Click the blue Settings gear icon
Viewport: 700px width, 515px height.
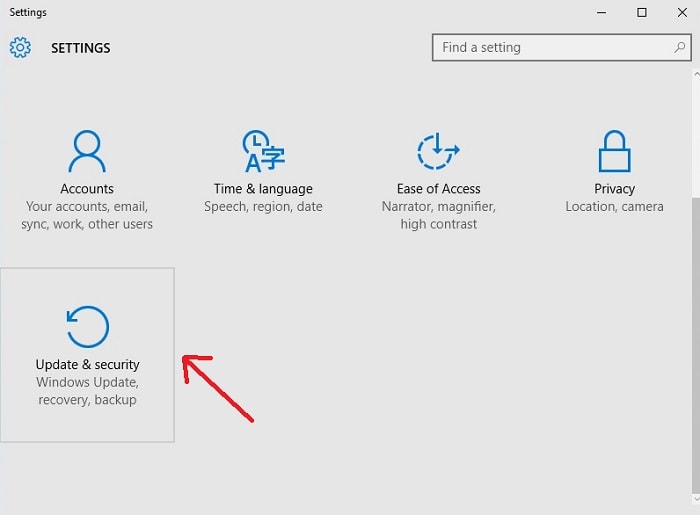pos(20,47)
